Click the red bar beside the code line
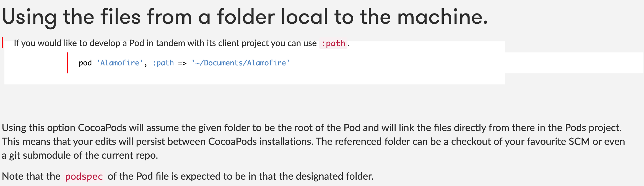This screenshot has height=186, width=644. pyautogui.click(x=67, y=63)
